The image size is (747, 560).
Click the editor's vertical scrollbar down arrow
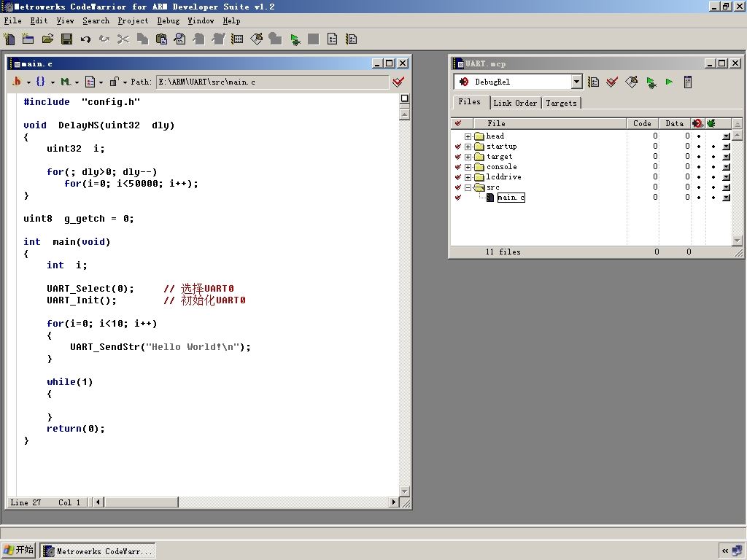point(404,491)
